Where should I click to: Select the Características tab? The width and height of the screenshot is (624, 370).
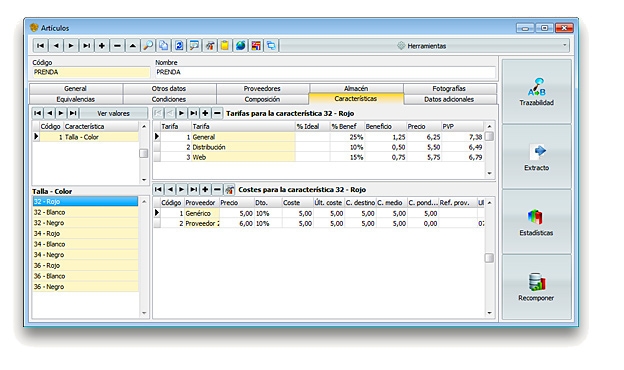(x=356, y=99)
